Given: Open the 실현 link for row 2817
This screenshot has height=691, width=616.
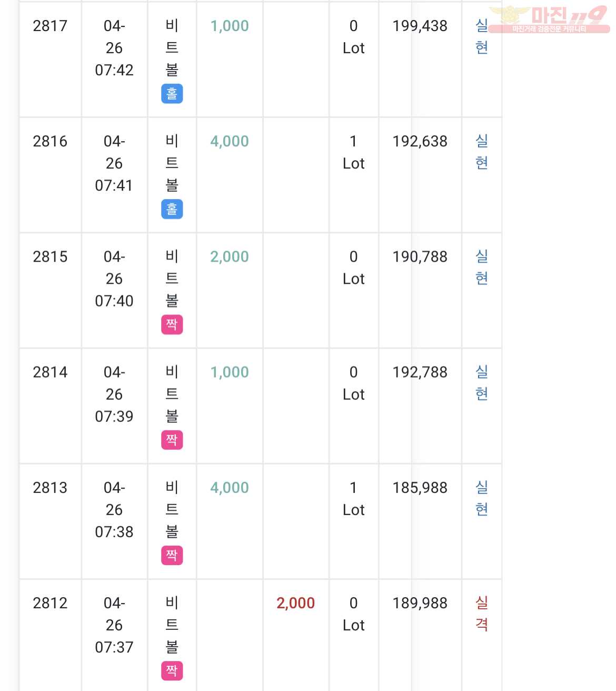Looking at the screenshot, I should (482, 36).
